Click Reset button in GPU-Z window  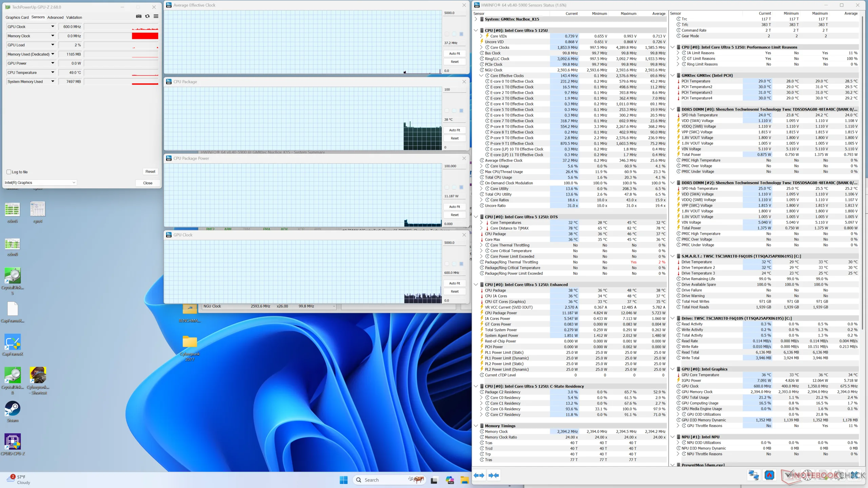click(x=150, y=172)
